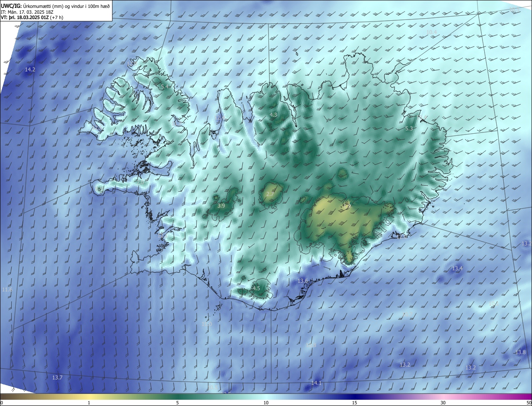
Task: Click the 14.2 value on the map
Action: coord(30,70)
